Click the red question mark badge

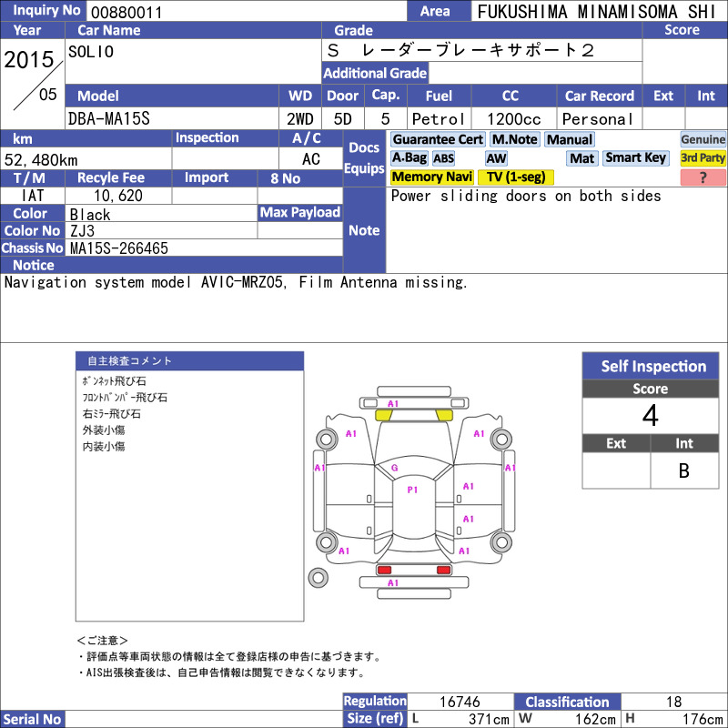[x=703, y=177]
